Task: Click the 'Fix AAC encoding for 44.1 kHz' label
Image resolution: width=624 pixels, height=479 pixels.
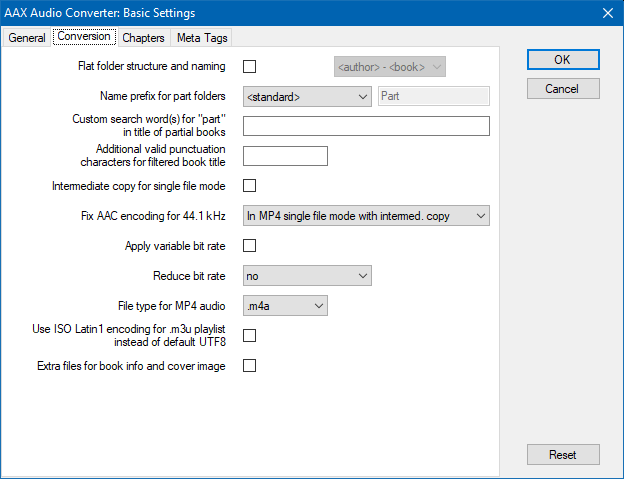Action: tap(153, 216)
